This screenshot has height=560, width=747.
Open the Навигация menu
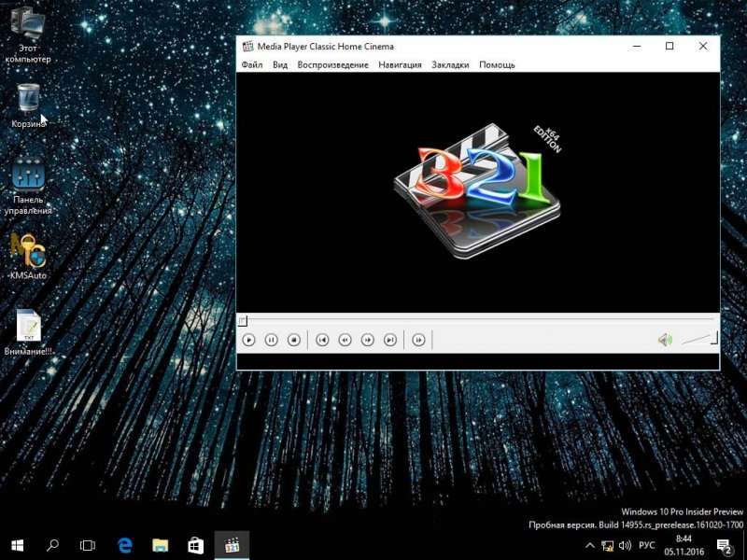(x=400, y=65)
